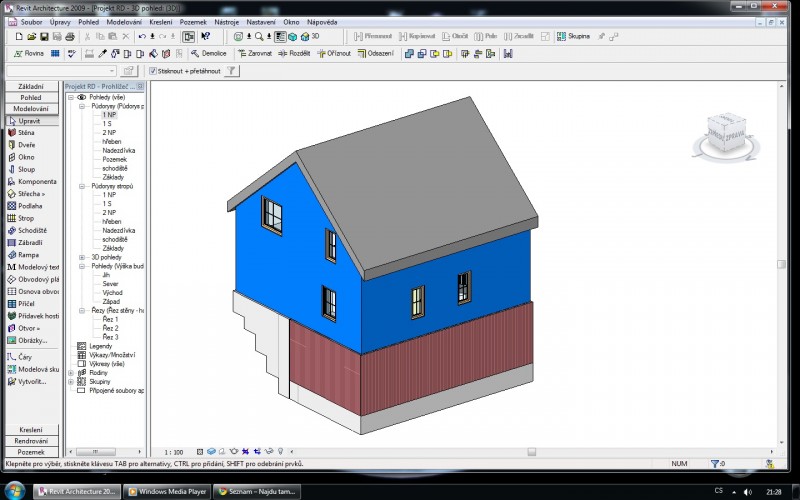Choose the Okno window tool
Viewport: 800px width, 500px height.
[x=26, y=157]
